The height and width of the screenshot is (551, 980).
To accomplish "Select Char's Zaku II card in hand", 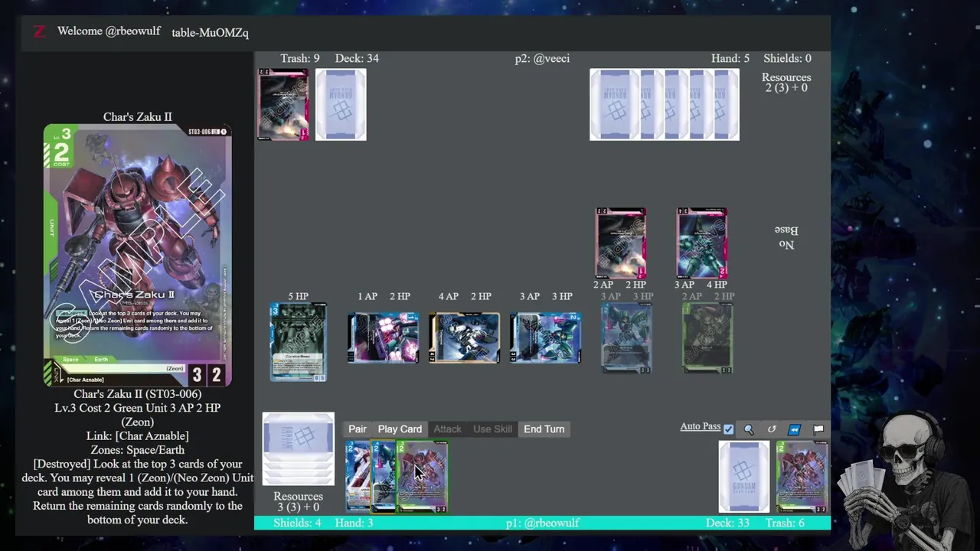I will (423, 476).
